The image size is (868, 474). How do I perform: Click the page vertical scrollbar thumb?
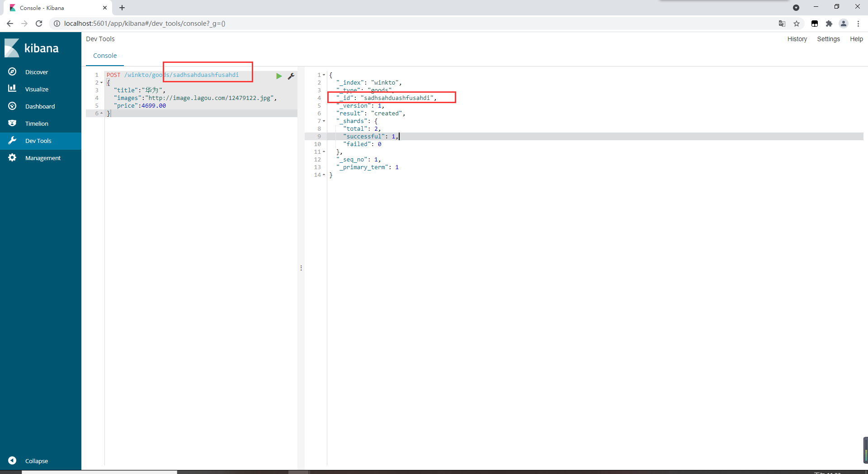point(865,450)
